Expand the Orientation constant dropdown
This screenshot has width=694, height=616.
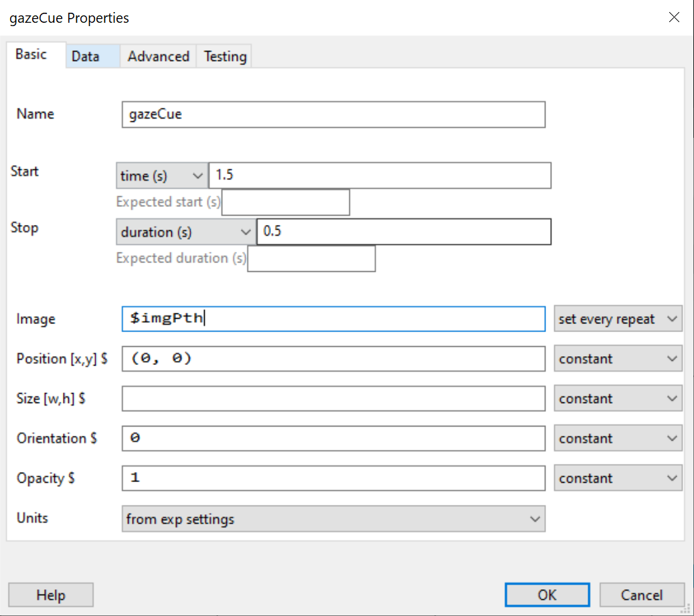618,439
